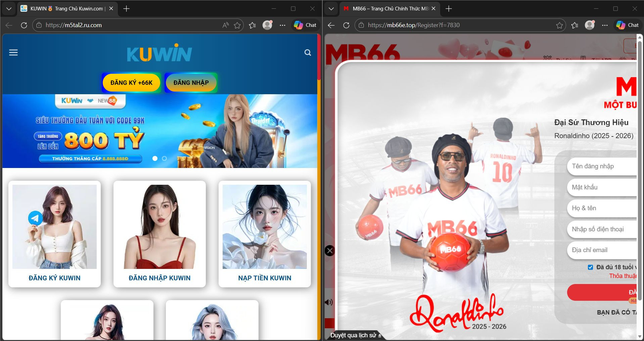Open the profile avatar in the right window

coord(590,25)
